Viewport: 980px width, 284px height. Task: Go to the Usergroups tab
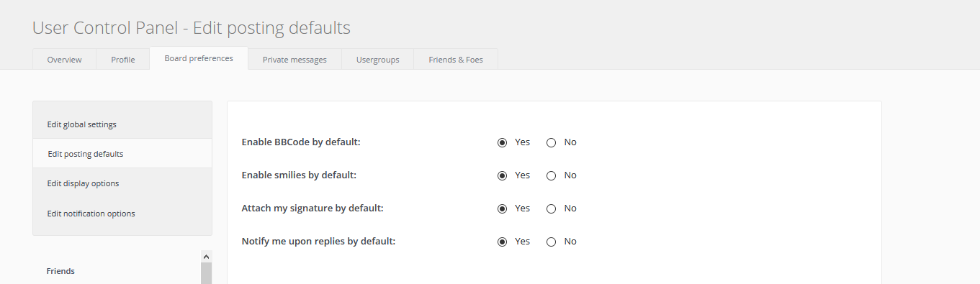[x=377, y=59]
